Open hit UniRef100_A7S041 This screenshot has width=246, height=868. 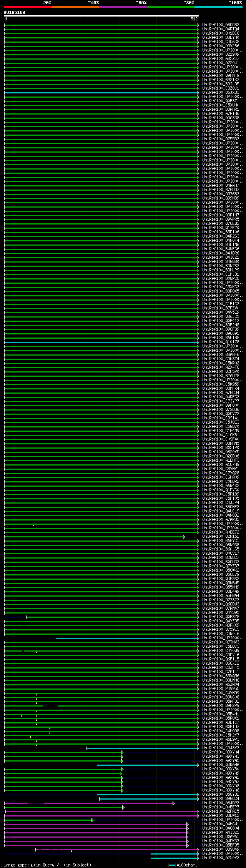pos(221,63)
